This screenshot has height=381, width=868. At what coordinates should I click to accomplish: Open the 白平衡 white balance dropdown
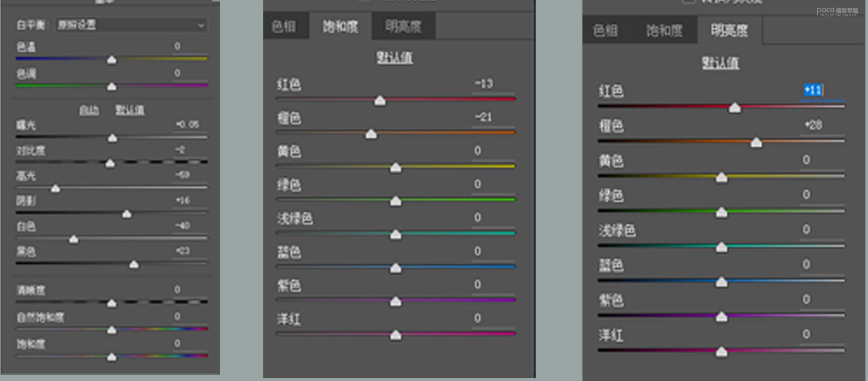click(x=131, y=25)
